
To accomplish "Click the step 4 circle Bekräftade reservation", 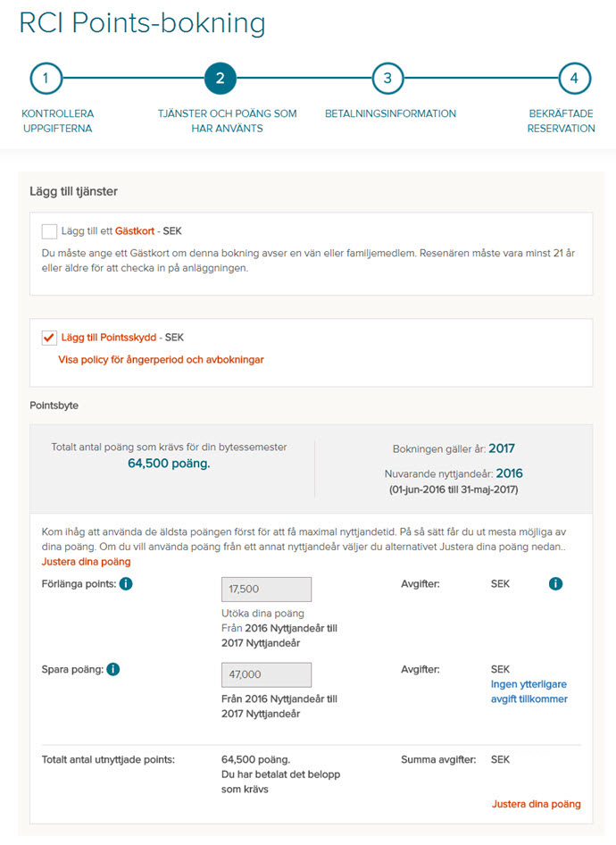I will pyautogui.click(x=575, y=79).
